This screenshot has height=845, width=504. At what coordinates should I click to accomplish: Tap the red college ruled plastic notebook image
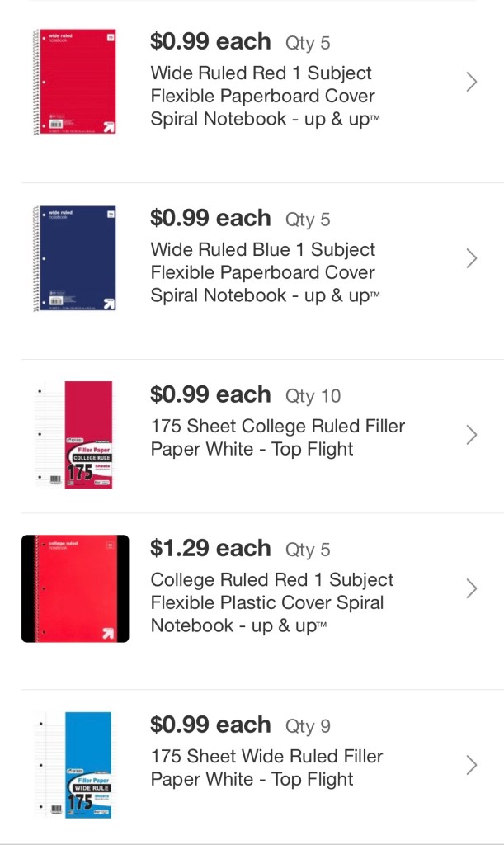pyautogui.click(x=75, y=588)
